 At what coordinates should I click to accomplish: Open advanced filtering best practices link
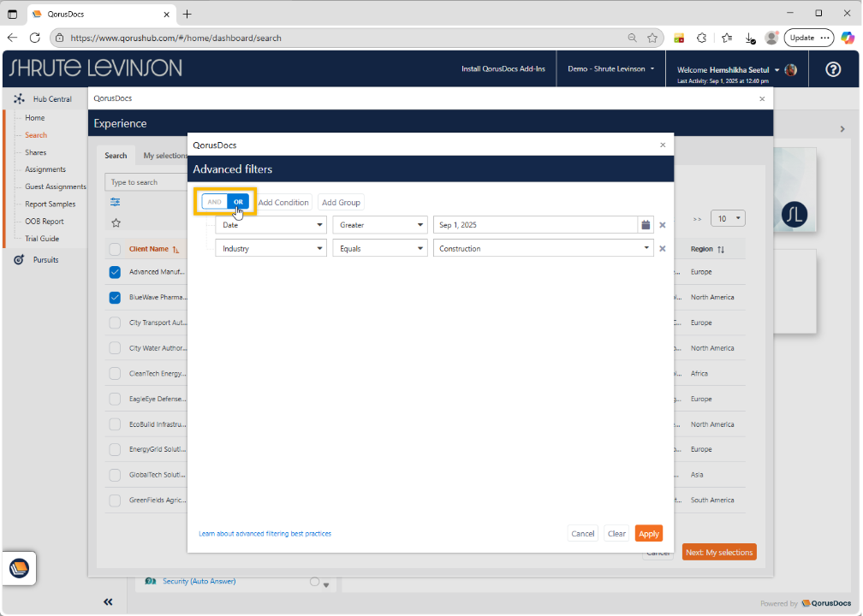click(x=265, y=534)
